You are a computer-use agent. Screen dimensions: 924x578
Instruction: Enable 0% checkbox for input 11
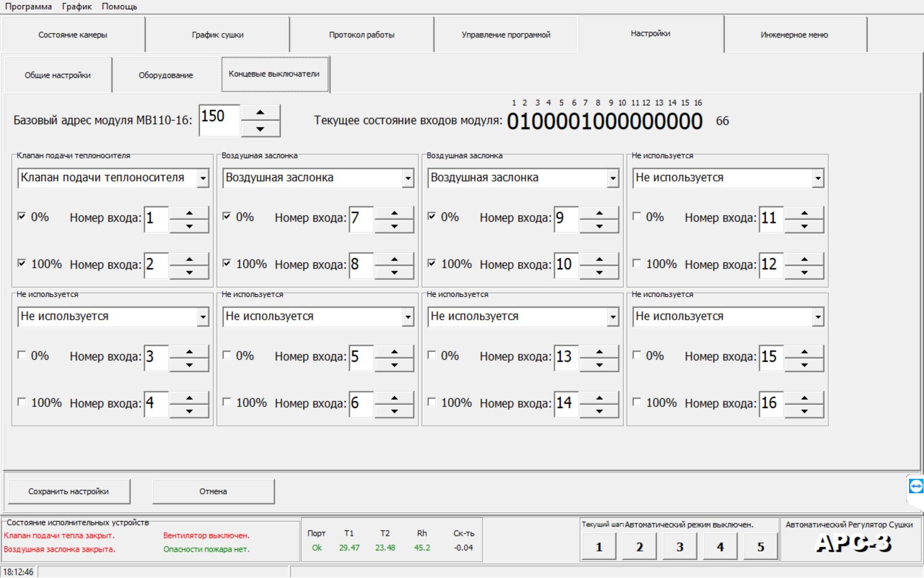pyautogui.click(x=637, y=216)
